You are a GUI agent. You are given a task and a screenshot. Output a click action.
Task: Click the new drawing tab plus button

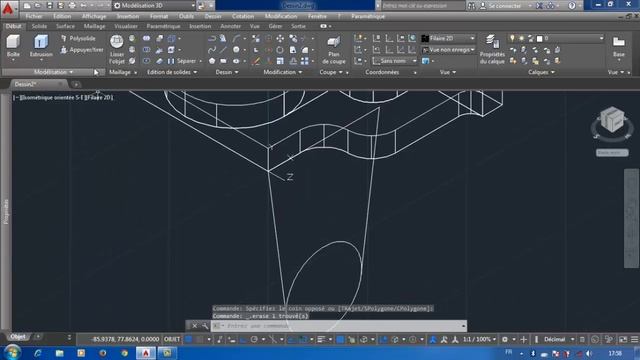[x=76, y=84]
